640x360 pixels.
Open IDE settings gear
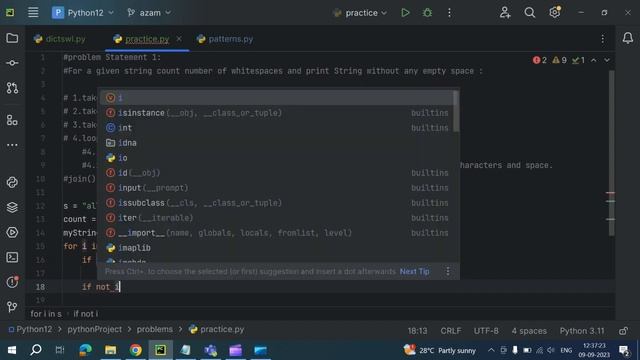click(555, 13)
